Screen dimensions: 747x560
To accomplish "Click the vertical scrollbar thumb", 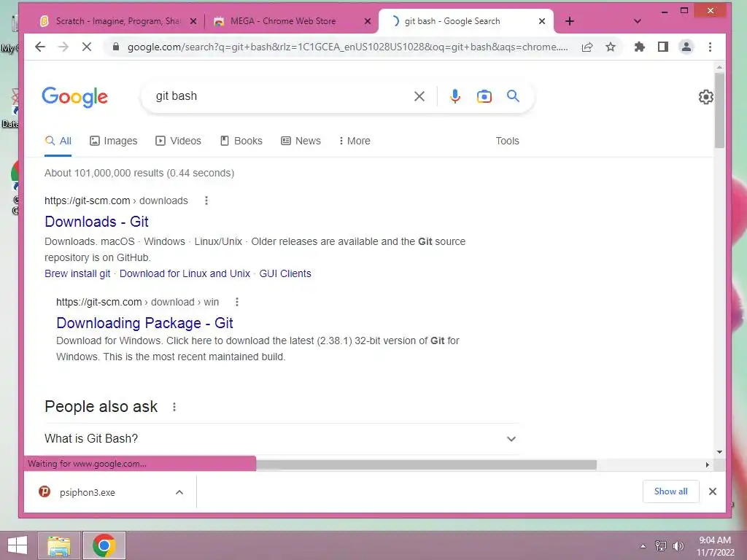I will click(x=719, y=110).
